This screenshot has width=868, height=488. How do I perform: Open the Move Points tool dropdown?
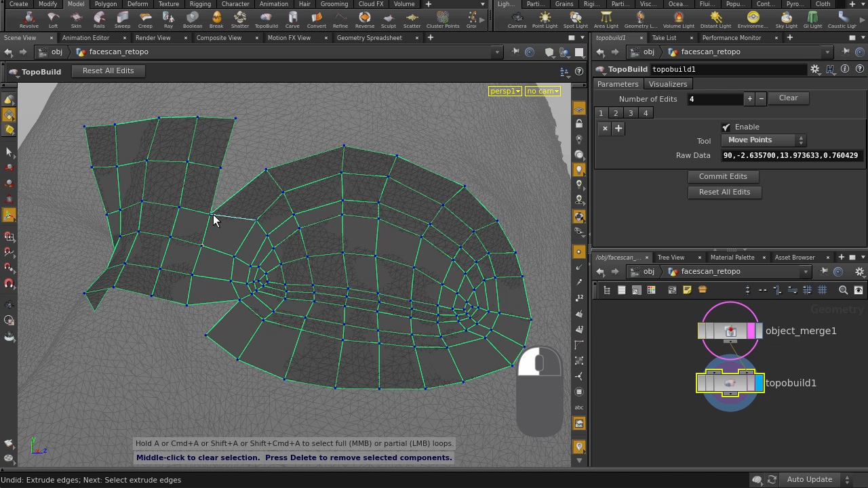pos(763,140)
